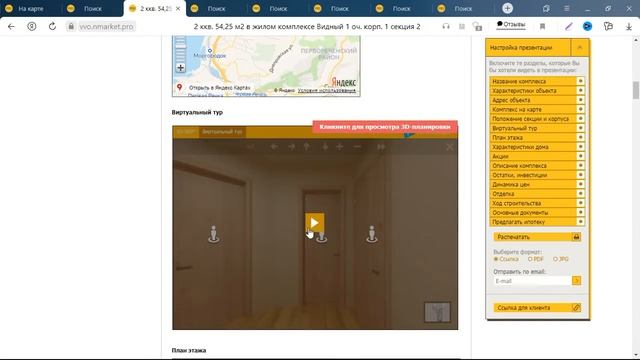Viewport: 640px width, 360px height.
Task: Zoom in on the Yandex map
Action: tap(180, 68)
